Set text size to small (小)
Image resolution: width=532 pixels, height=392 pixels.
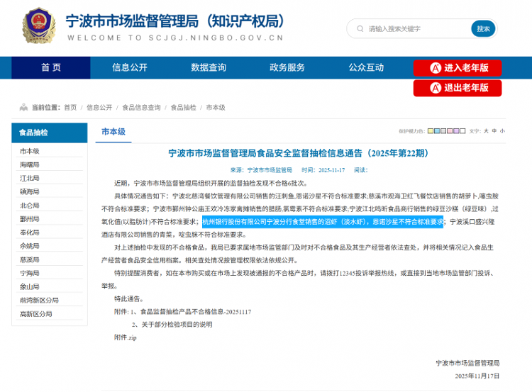tap(502, 131)
